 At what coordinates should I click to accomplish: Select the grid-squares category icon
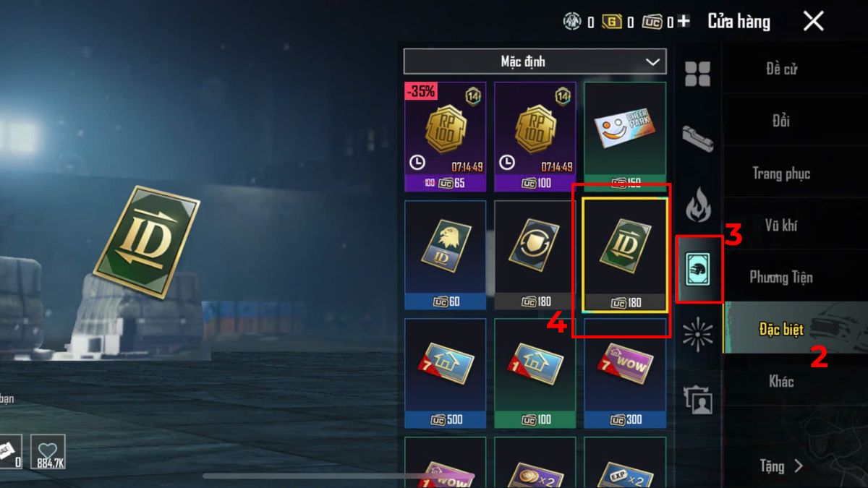[698, 74]
